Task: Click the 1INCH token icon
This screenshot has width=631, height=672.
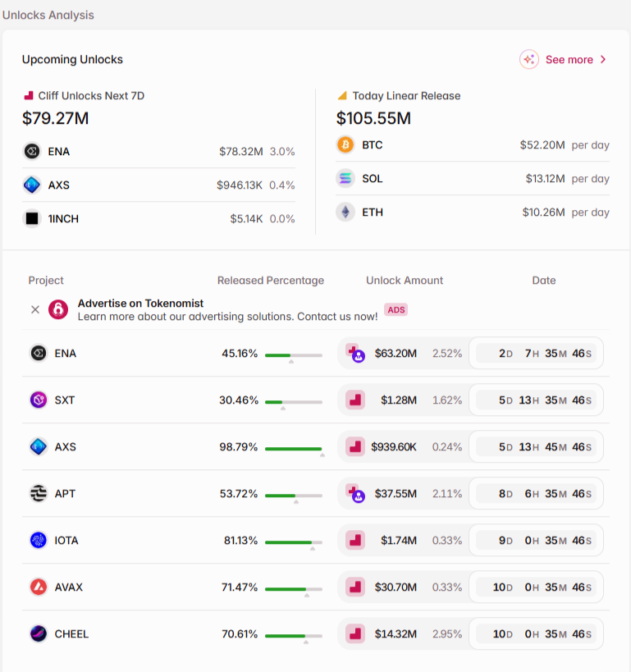Action: (x=32, y=218)
